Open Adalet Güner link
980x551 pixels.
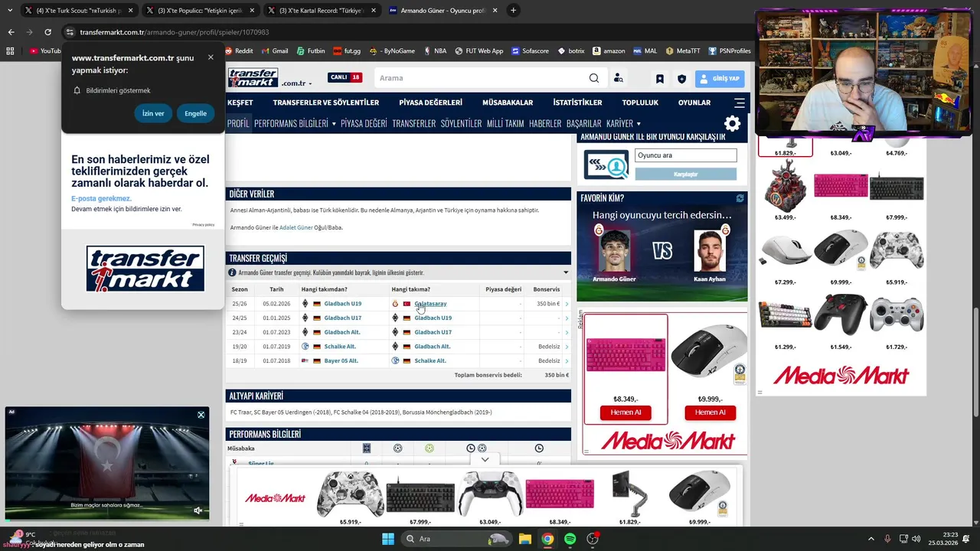(x=296, y=227)
